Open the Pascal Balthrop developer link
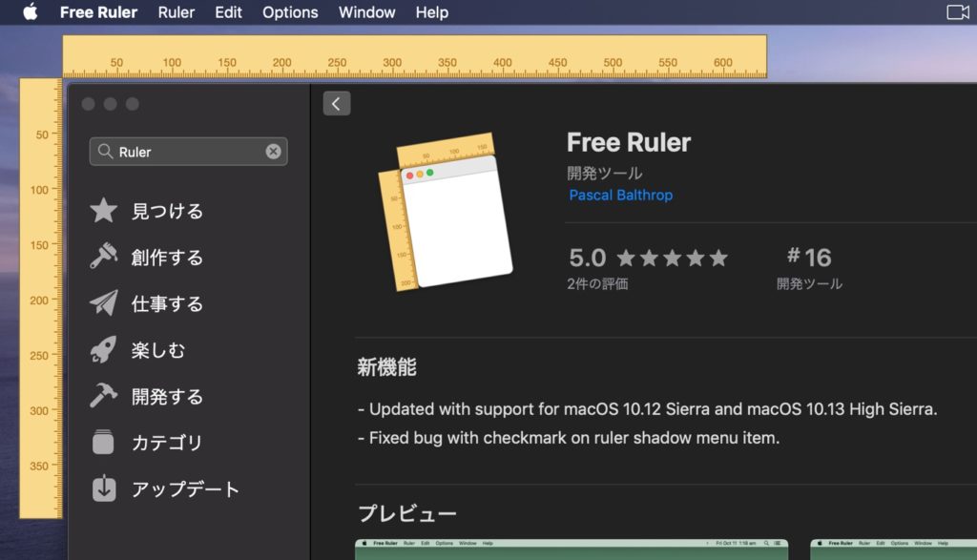 (x=619, y=195)
